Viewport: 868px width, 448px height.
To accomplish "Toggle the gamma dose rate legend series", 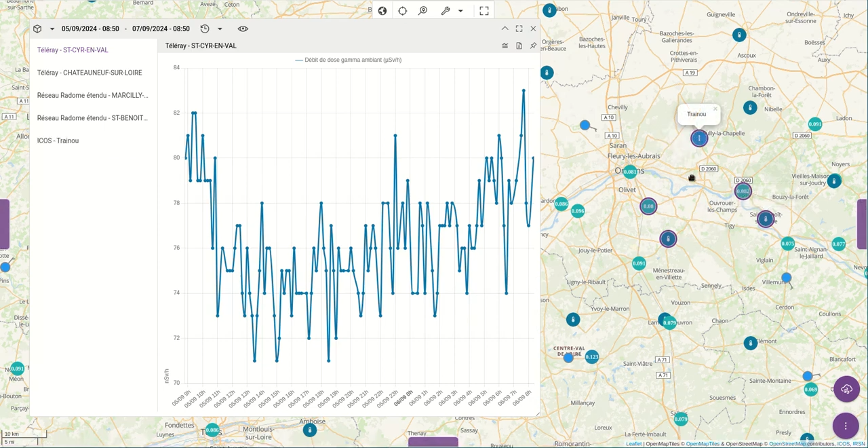I will point(349,60).
